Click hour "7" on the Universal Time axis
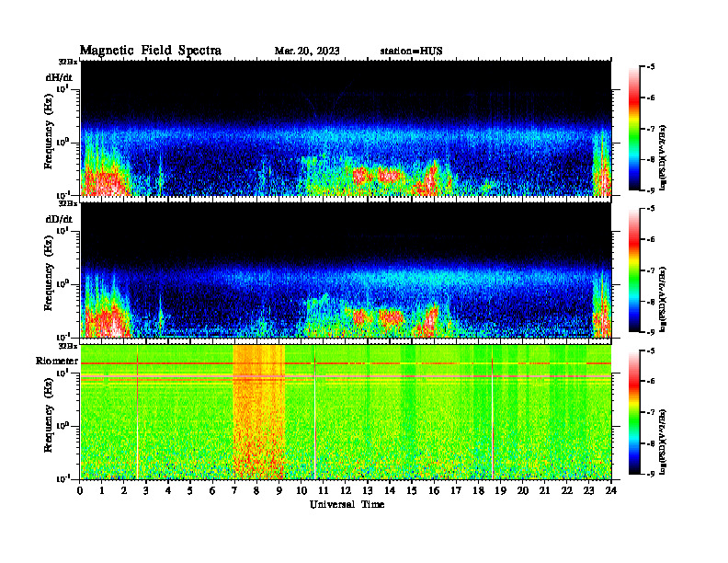This screenshot has height=563, width=728. click(x=234, y=490)
